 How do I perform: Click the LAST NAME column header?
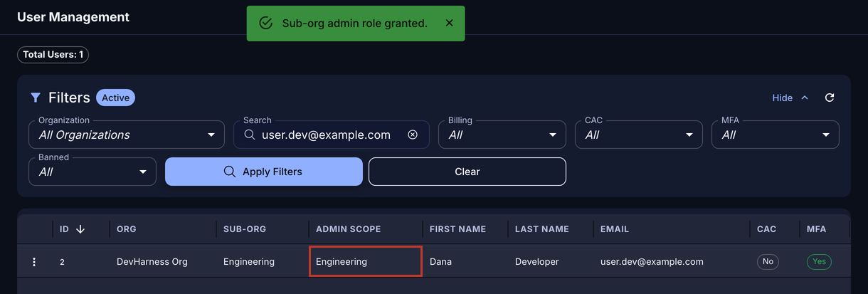(542, 229)
